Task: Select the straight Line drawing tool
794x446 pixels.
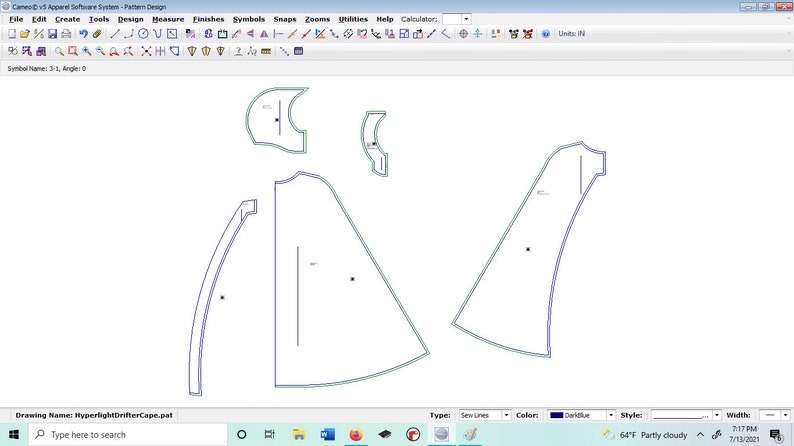Action: 115,34
